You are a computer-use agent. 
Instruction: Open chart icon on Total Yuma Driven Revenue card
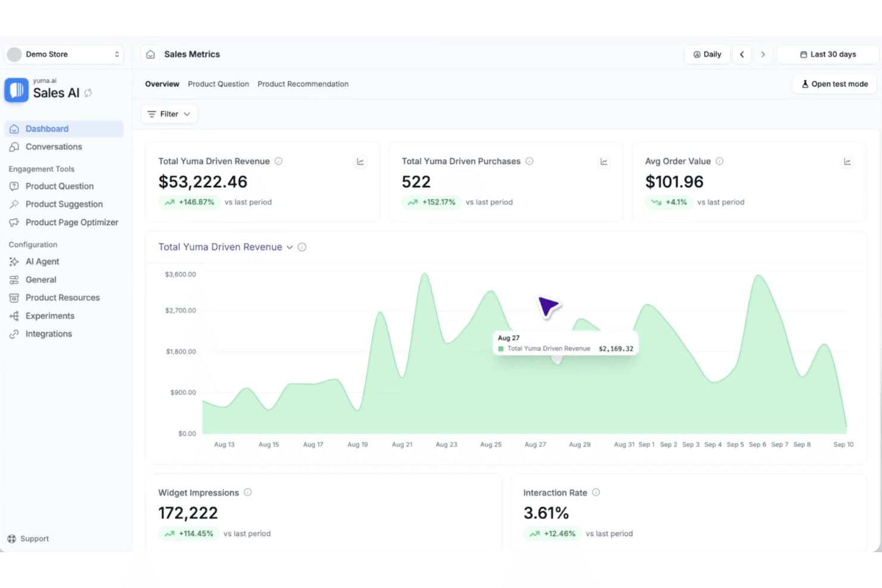coord(361,161)
